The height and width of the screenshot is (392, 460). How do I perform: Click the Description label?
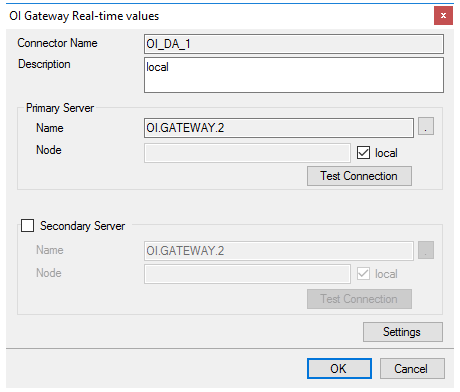coord(44,64)
